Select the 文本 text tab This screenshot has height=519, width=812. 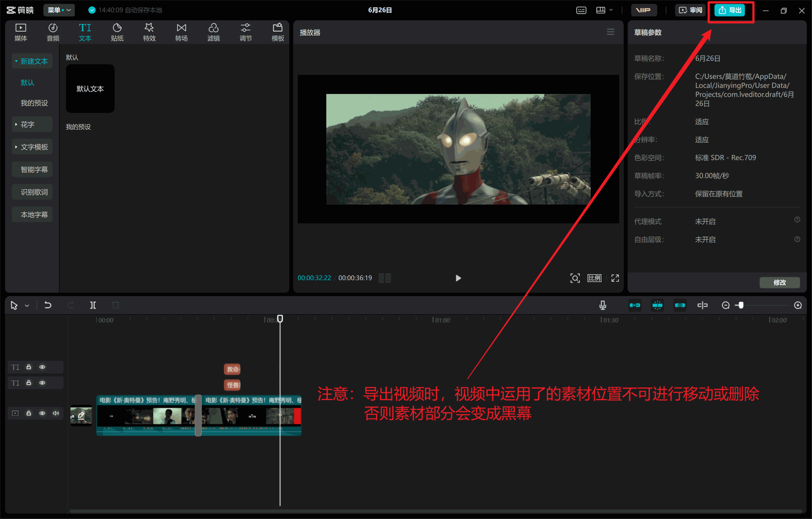click(85, 32)
